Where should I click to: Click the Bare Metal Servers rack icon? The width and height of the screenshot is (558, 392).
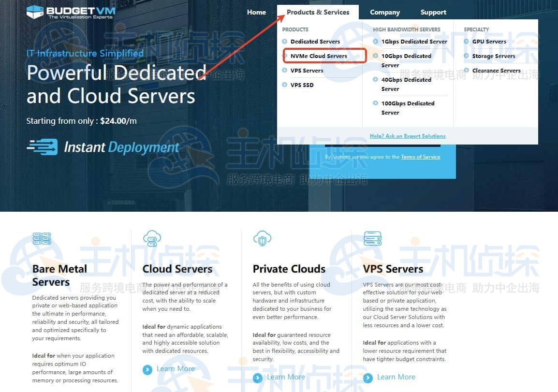tap(42, 238)
